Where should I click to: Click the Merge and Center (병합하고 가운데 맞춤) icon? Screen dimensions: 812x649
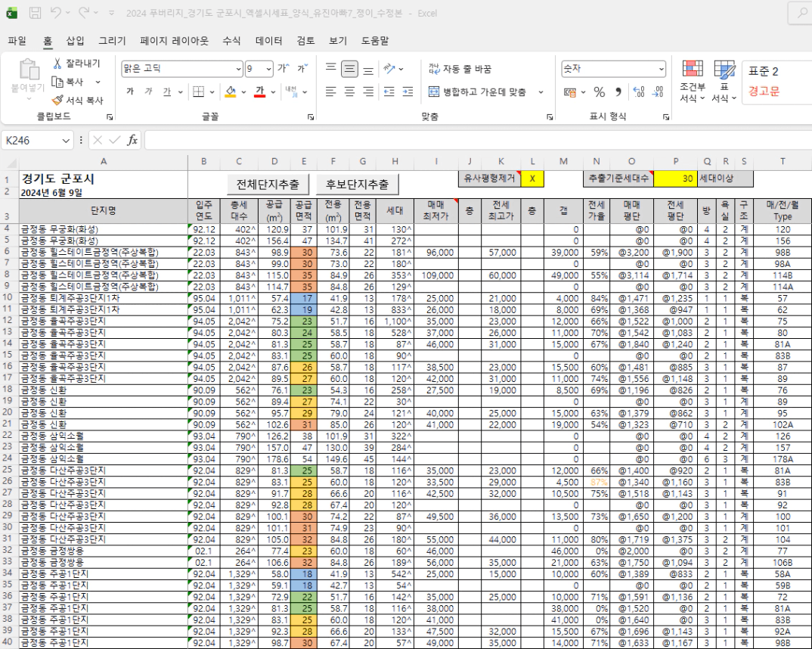coord(434,92)
